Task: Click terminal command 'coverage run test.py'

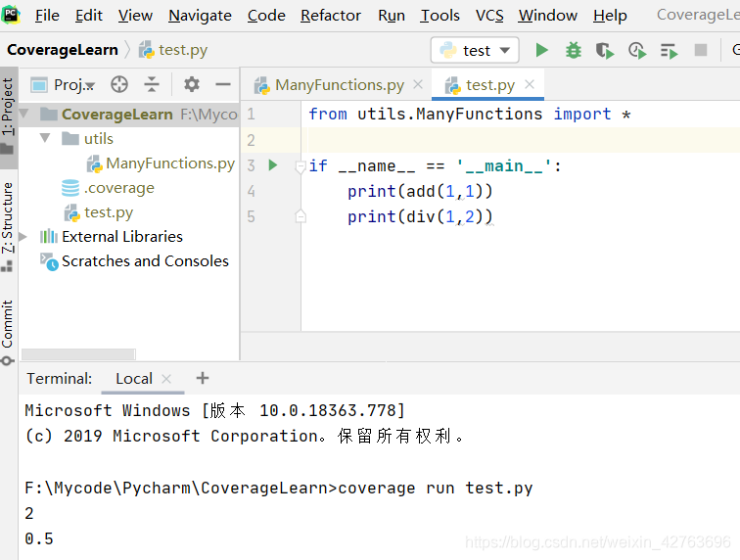Action: [436, 488]
